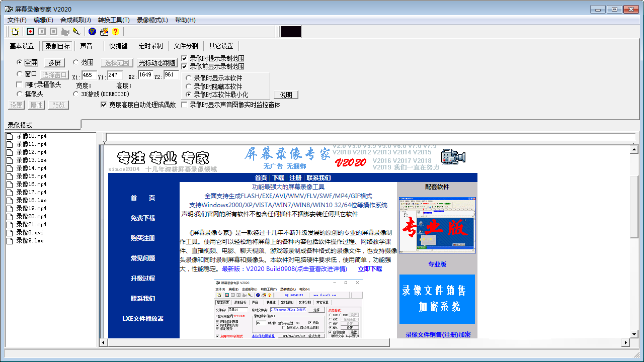Switch to the 声音 tab

click(86, 46)
